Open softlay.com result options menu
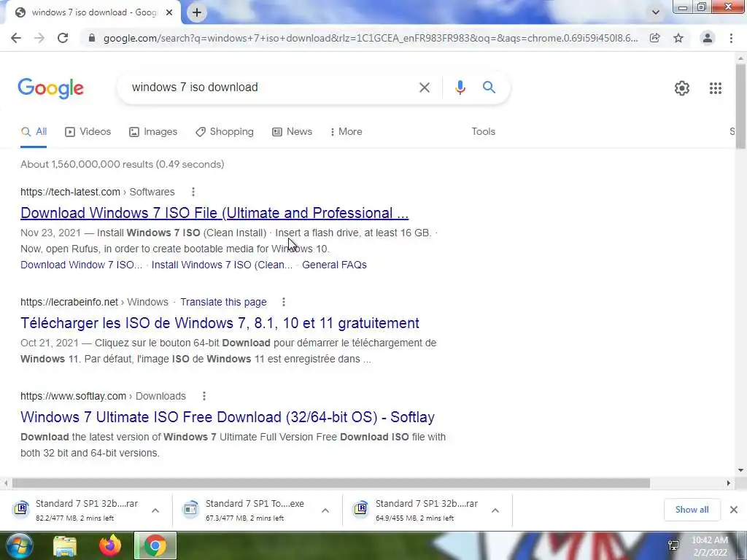The image size is (747, 560). 204,396
